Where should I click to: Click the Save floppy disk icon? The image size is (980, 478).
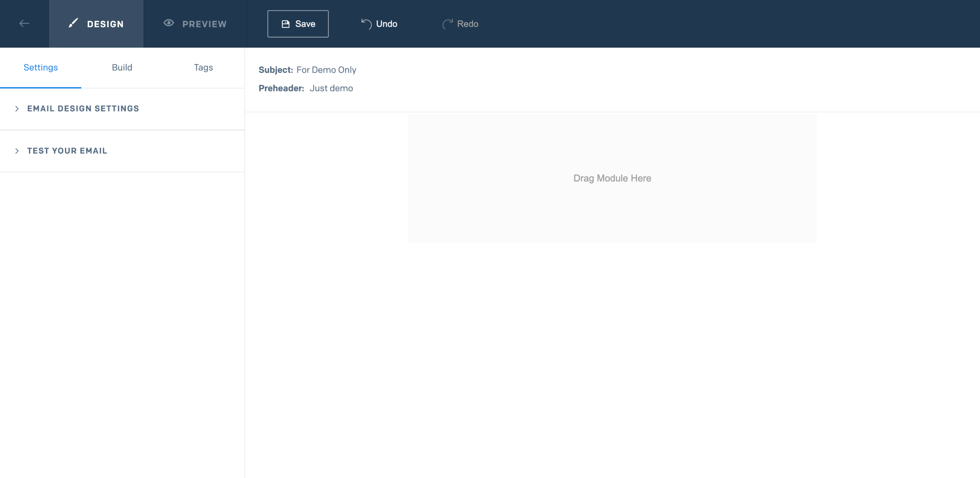[286, 24]
